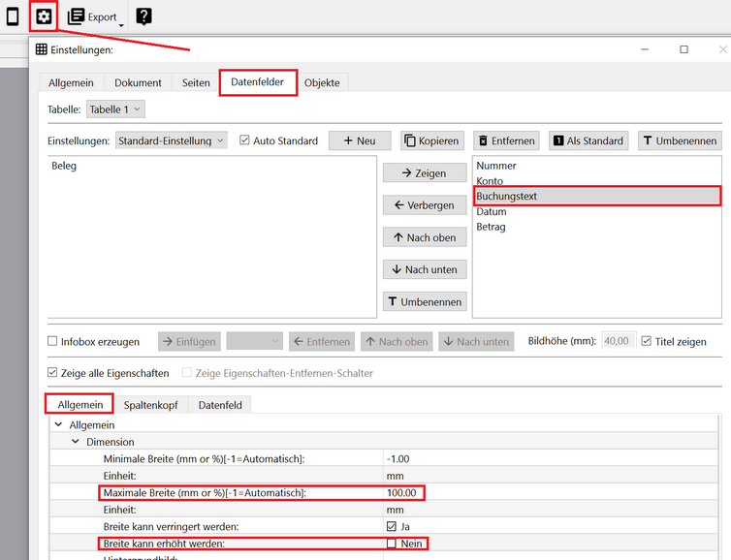Move field with Nach oben button
The width and height of the screenshot is (731, 560).
[x=425, y=237]
